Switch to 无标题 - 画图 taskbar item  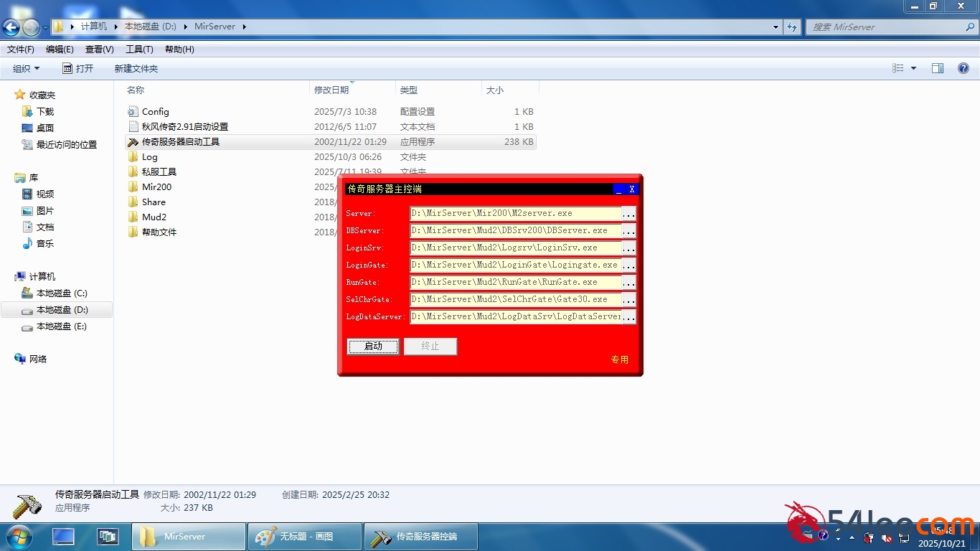304,537
